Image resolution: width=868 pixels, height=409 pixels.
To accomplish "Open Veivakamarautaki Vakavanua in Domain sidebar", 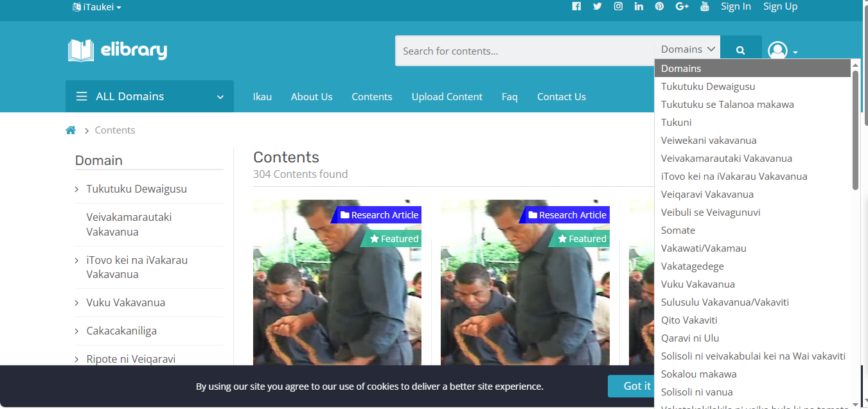I will pyautogui.click(x=129, y=225).
